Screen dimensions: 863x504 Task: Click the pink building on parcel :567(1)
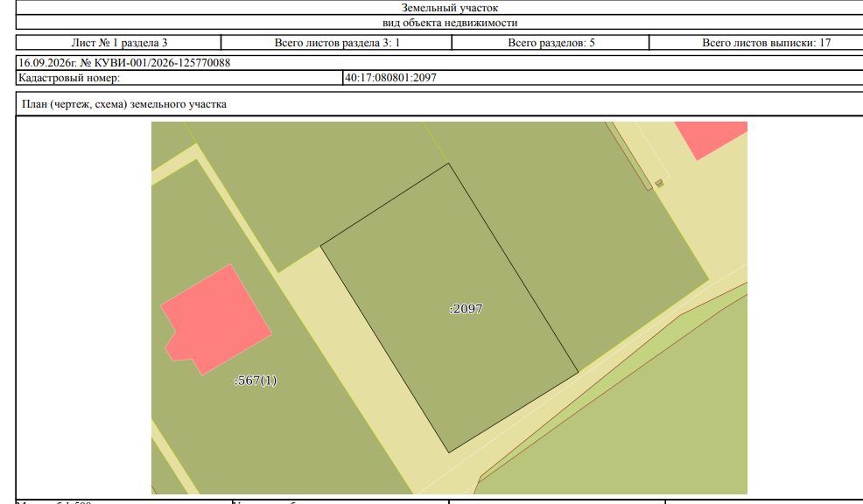pos(214,321)
